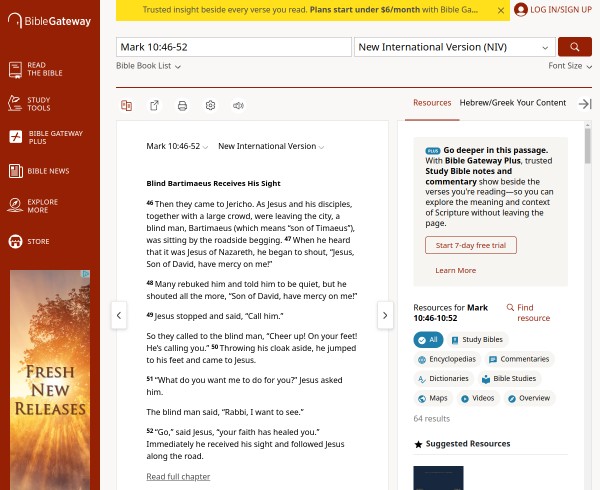The image size is (600, 490).
Task: Open the Font Size dropdown
Action: [570, 66]
